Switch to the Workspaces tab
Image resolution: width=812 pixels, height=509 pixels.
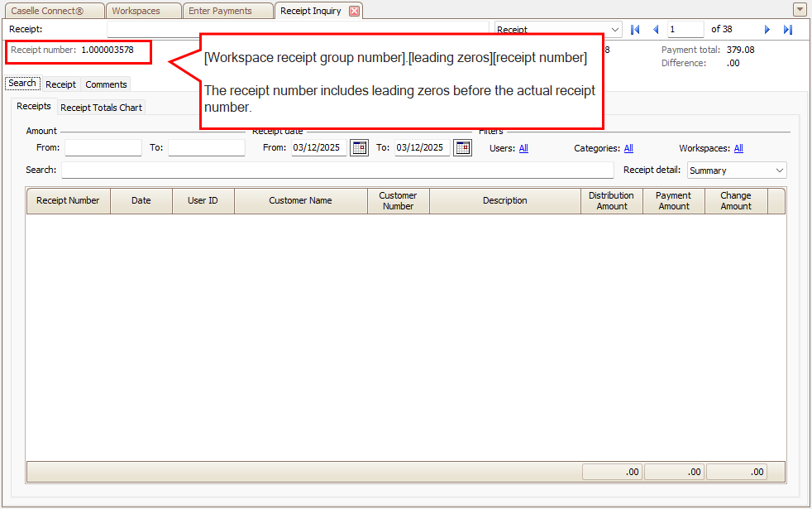[143, 11]
